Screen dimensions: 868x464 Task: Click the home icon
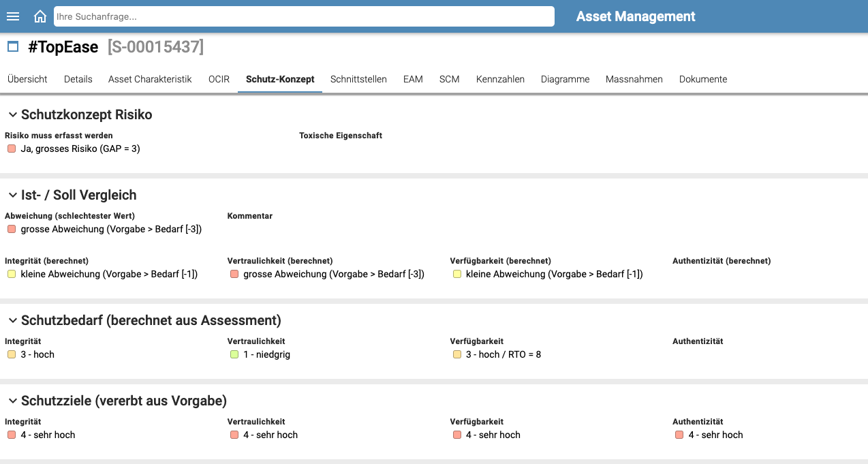tap(40, 16)
